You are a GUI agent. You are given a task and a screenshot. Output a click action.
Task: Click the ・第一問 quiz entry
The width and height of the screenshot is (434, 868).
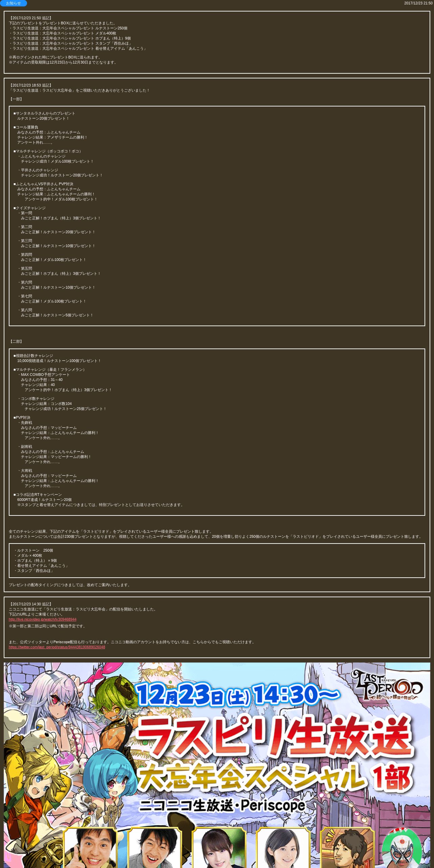[25, 213]
